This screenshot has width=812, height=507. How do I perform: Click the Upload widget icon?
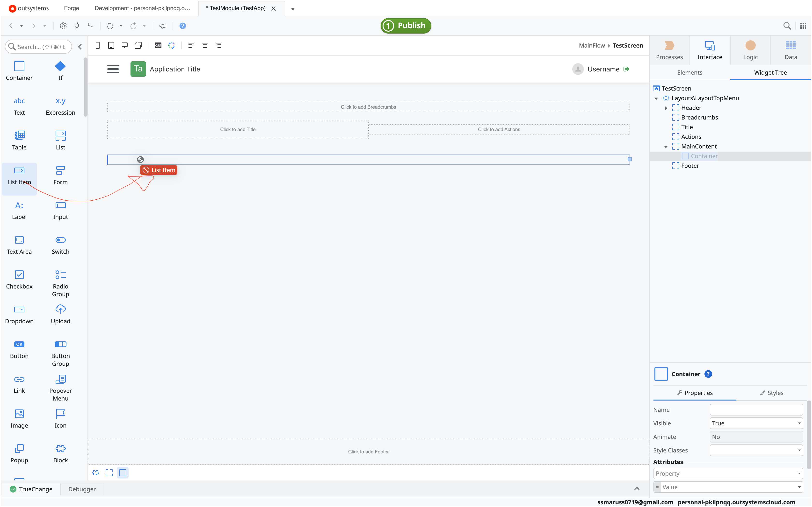point(60,309)
